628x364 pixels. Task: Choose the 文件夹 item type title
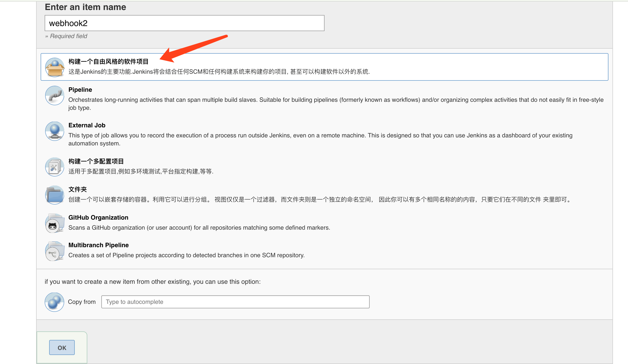(77, 189)
